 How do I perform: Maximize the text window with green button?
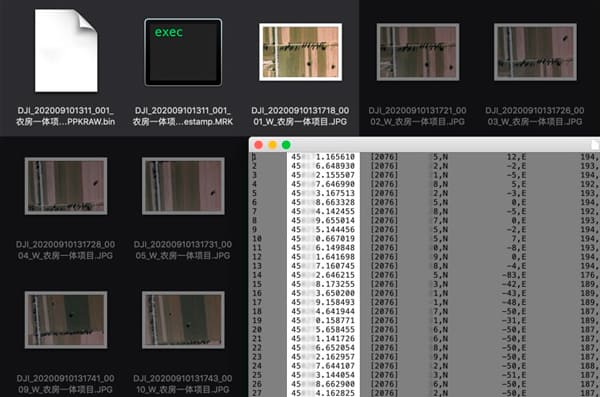286,145
